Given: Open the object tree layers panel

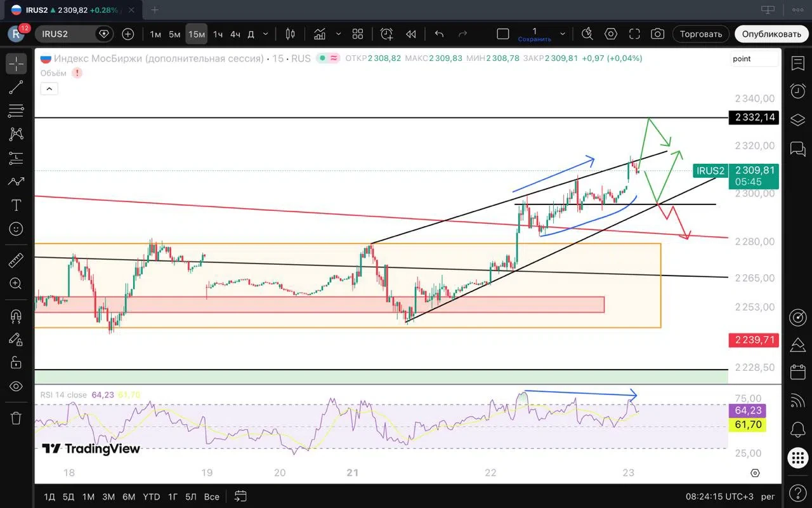Looking at the screenshot, I should [x=797, y=120].
